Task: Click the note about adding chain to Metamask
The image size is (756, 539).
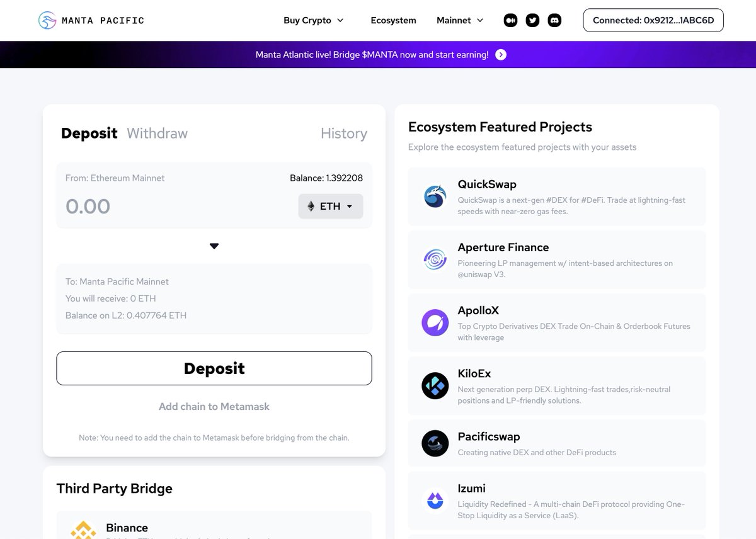Action: tap(214, 438)
